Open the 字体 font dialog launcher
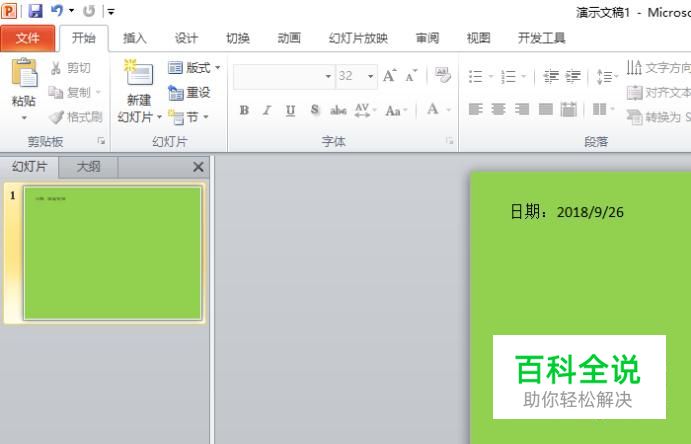This screenshot has height=444, width=691. pos(450,141)
